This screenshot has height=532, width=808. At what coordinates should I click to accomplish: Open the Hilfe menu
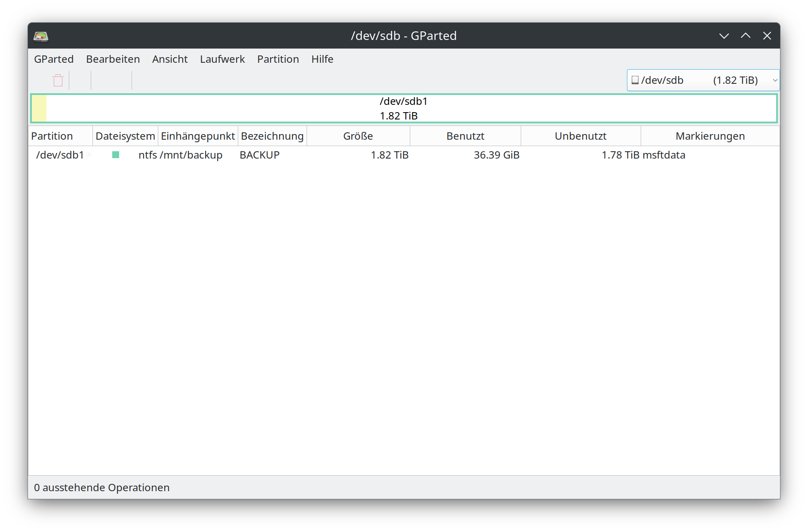pos(322,59)
